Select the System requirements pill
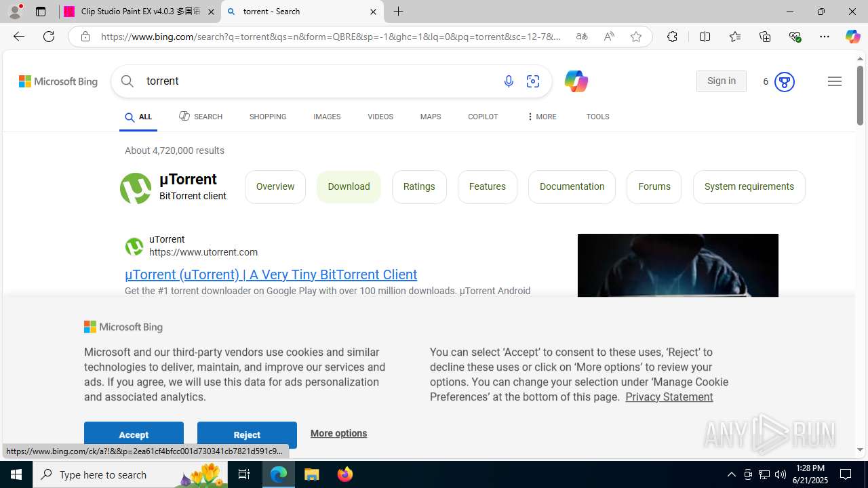Viewport: 868px width, 488px height. tap(749, 187)
